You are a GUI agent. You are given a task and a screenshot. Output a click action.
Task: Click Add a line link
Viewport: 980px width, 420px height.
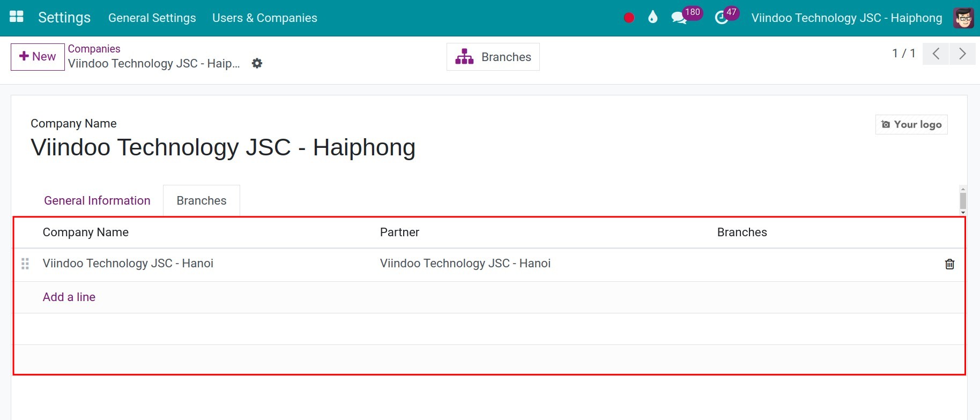(69, 297)
